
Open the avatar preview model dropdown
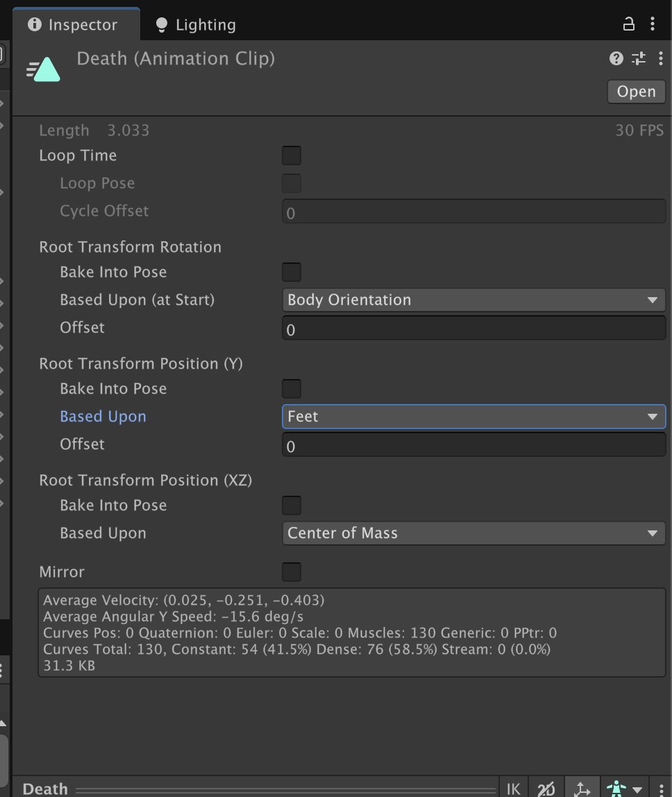coord(624,789)
